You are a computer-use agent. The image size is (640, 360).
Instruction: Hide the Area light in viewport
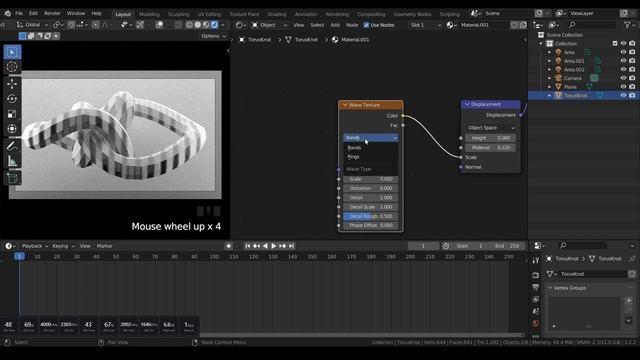click(x=623, y=52)
